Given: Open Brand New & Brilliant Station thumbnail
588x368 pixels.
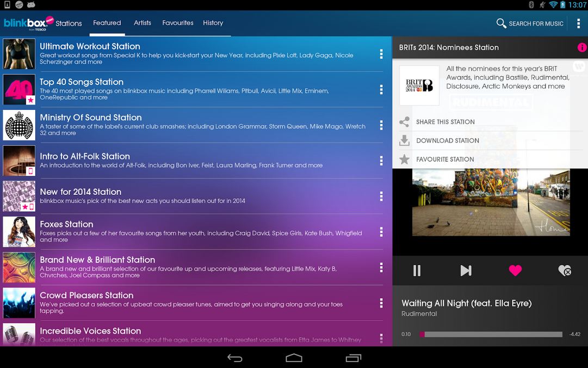Looking at the screenshot, I should tap(19, 267).
